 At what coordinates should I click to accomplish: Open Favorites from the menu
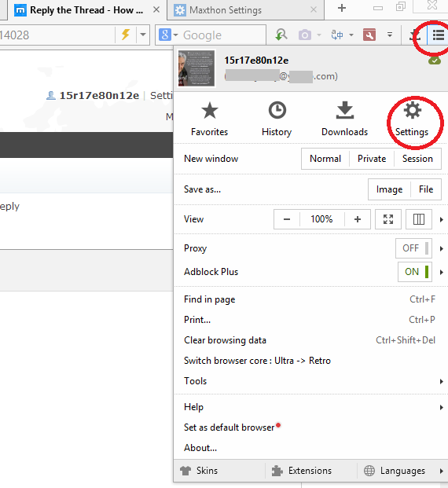click(210, 119)
